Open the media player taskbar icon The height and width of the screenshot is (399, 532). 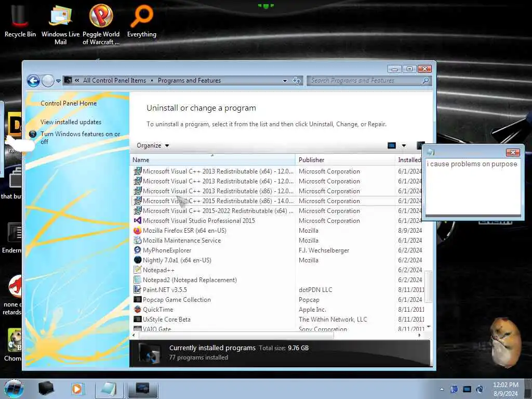[x=77, y=389]
